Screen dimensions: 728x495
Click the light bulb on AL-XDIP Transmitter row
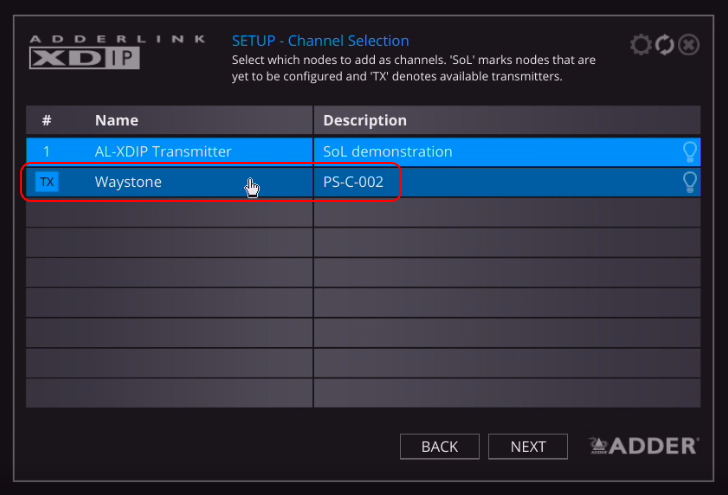click(689, 152)
